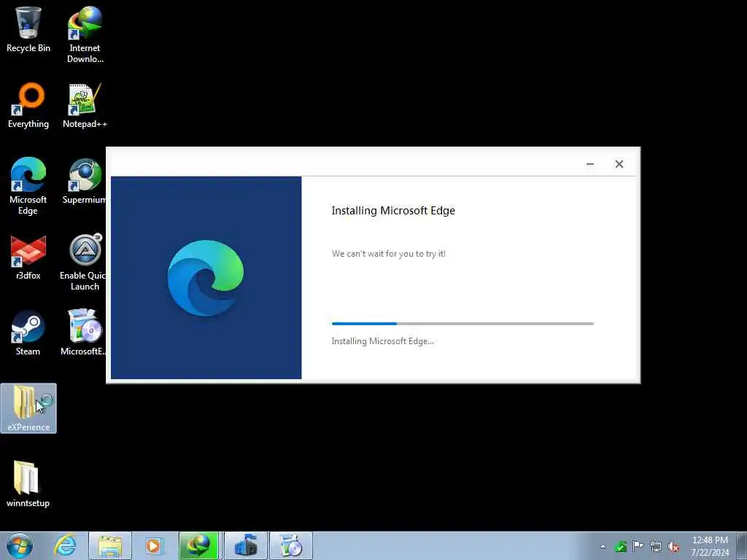747x560 pixels.
Task: Click the Edge logo in installer
Action: coord(205,278)
